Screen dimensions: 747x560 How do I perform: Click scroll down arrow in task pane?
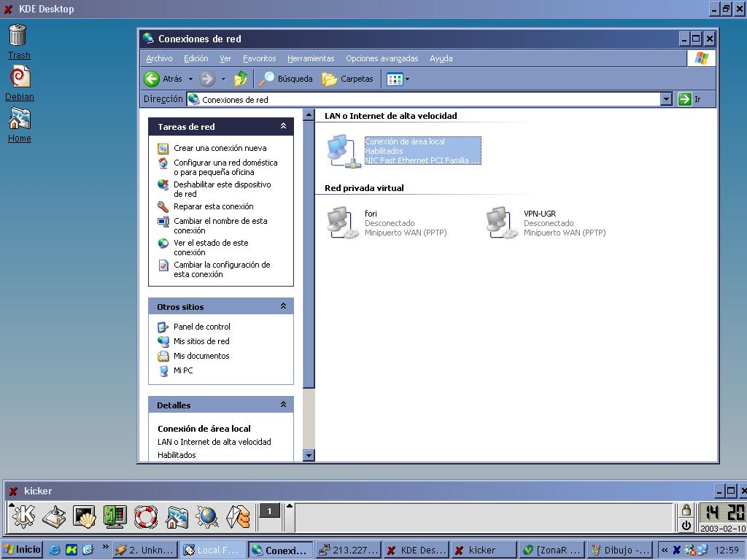click(x=309, y=455)
